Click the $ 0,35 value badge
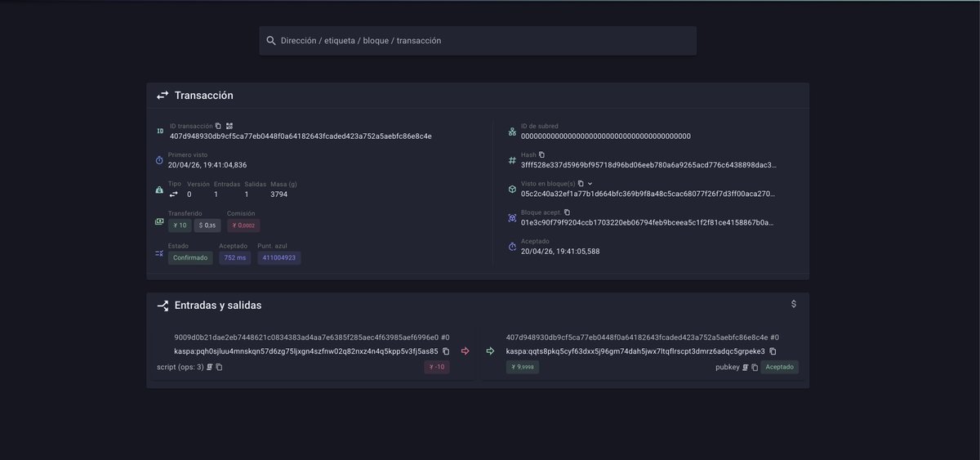 pyautogui.click(x=207, y=226)
